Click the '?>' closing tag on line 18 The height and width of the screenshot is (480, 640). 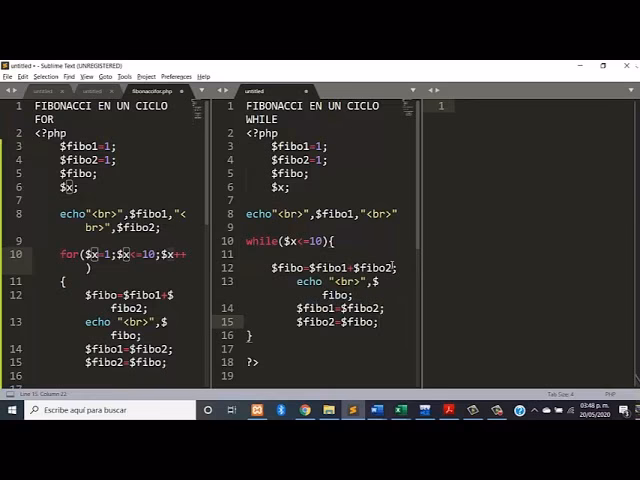tap(252, 362)
